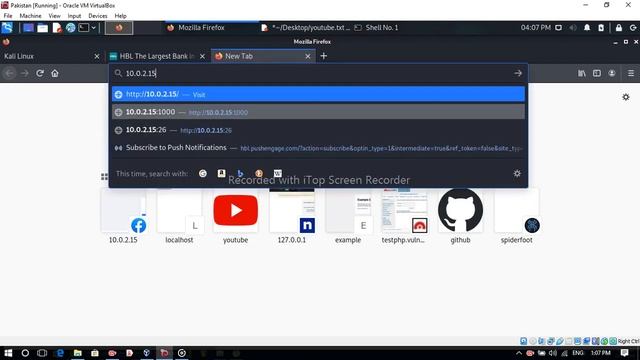
Task: Search this time with DuckDuckGo
Action: click(259, 173)
